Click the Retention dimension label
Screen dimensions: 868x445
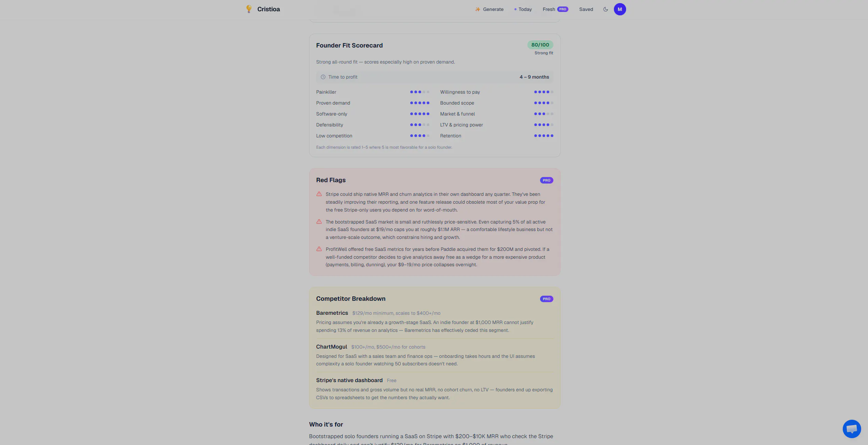451,136
